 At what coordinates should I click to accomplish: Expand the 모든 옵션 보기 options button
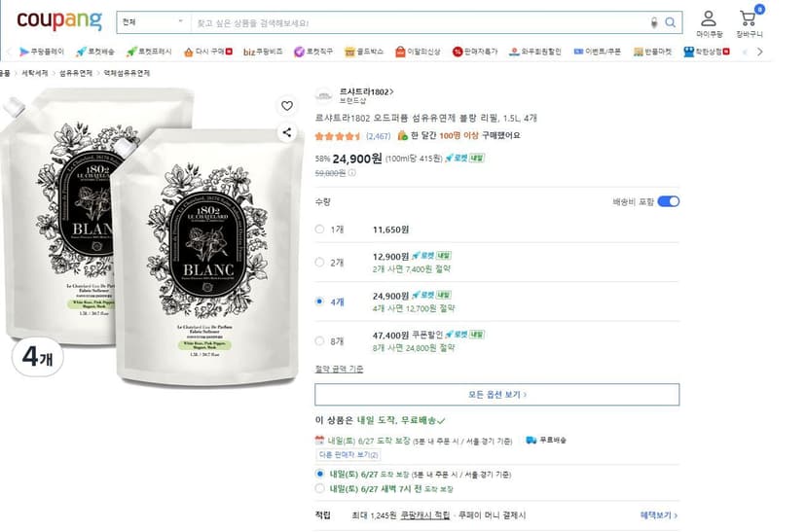(496, 394)
